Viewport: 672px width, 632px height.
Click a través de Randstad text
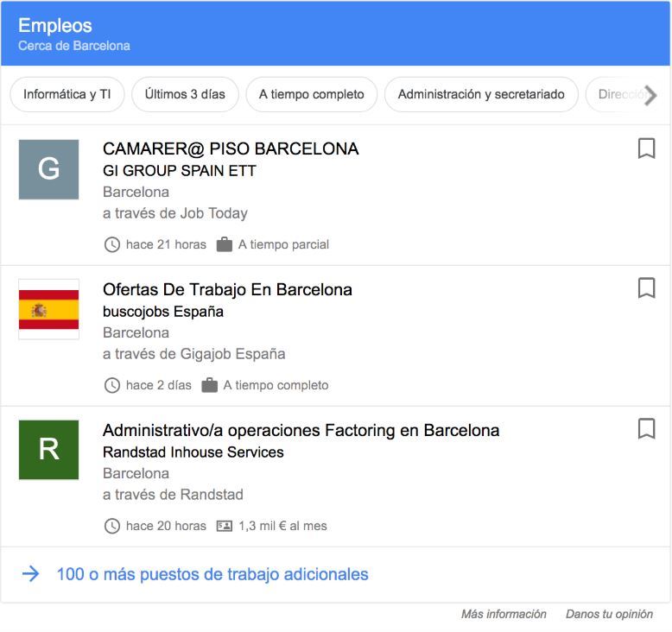pos(173,495)
